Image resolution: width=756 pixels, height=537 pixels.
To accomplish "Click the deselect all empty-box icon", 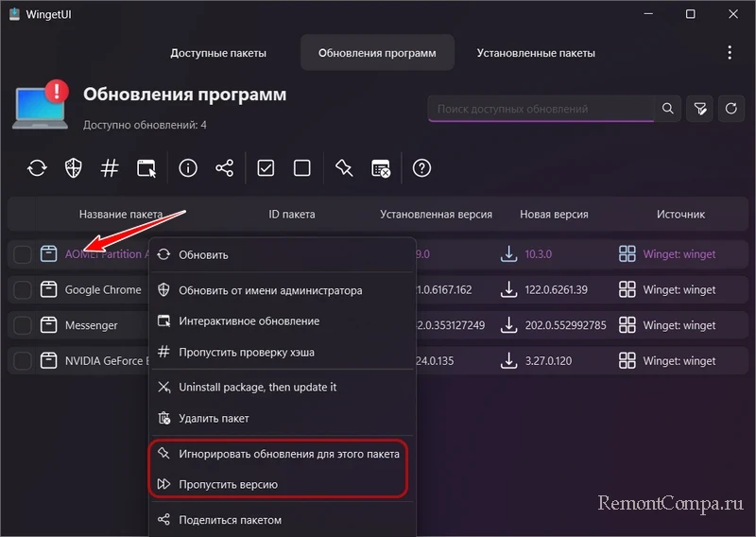I will pyautogui.click(x=301, y=168).
